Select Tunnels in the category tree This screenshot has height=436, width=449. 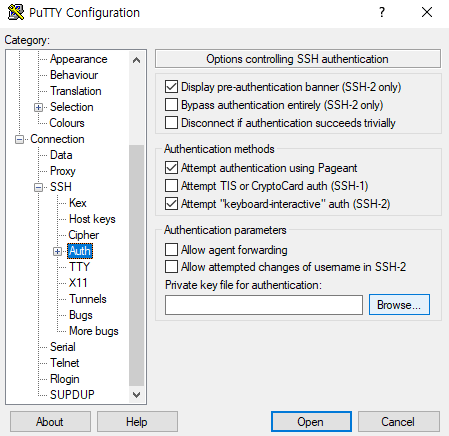tap(88, 299)
